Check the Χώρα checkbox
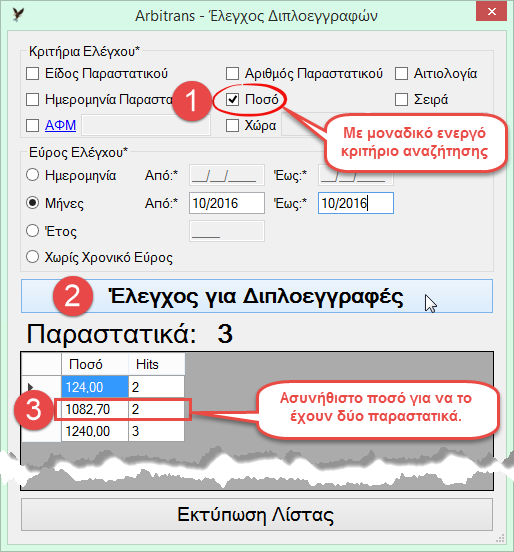Image resolution: width=514 pixels, height=552 pixels. pyautogui.click(x=232, y=125)
